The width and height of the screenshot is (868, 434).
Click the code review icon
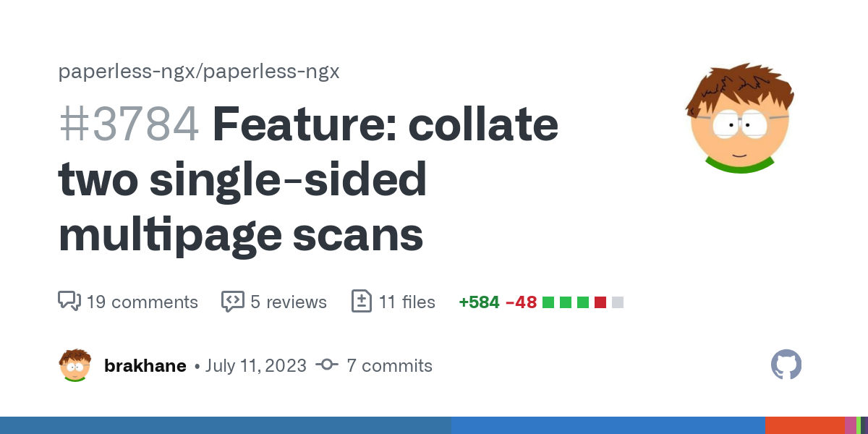pyautogui.click(x=232, y=302)
